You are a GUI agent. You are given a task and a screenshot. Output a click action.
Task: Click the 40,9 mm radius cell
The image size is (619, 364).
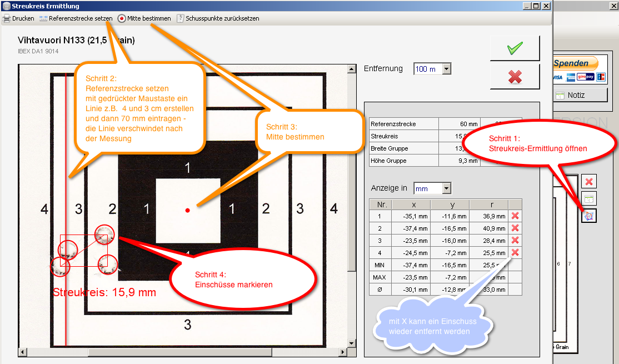point(489,228)
